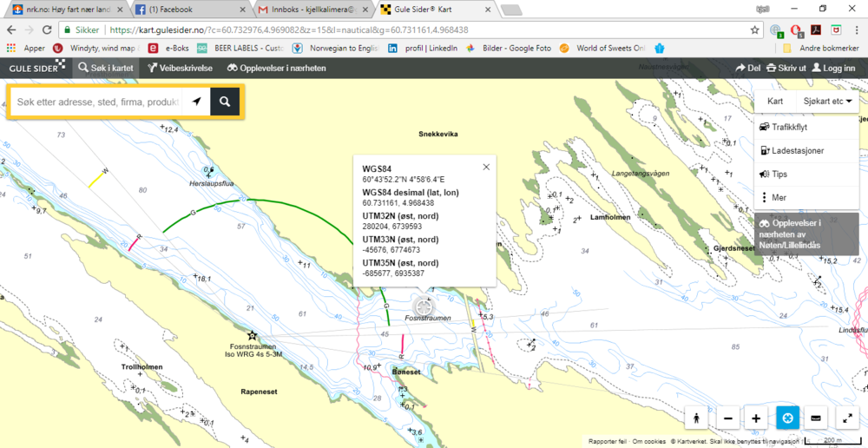This screenshot has width=868, height=448.
Task: Click Del share link
Action: coord(747,68)
